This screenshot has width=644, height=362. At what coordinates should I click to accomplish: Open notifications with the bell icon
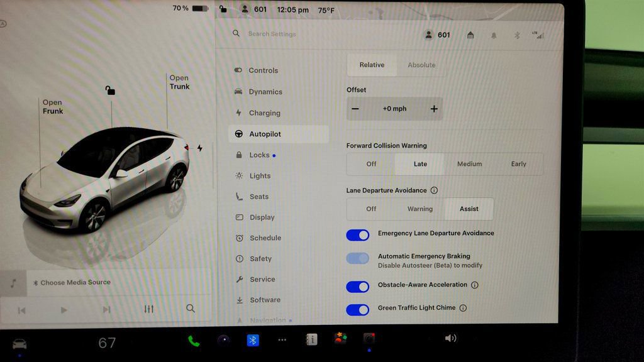coord(494,35)
